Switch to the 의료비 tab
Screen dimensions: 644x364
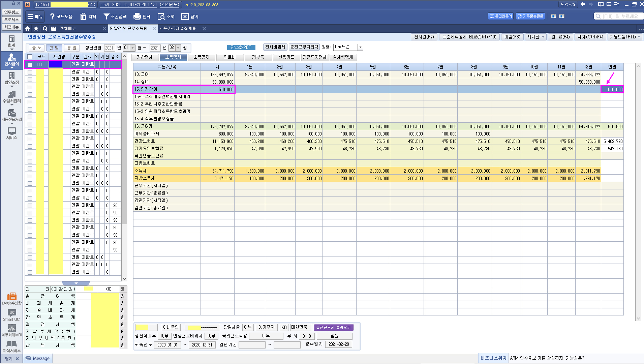click(x=229, y=57)
